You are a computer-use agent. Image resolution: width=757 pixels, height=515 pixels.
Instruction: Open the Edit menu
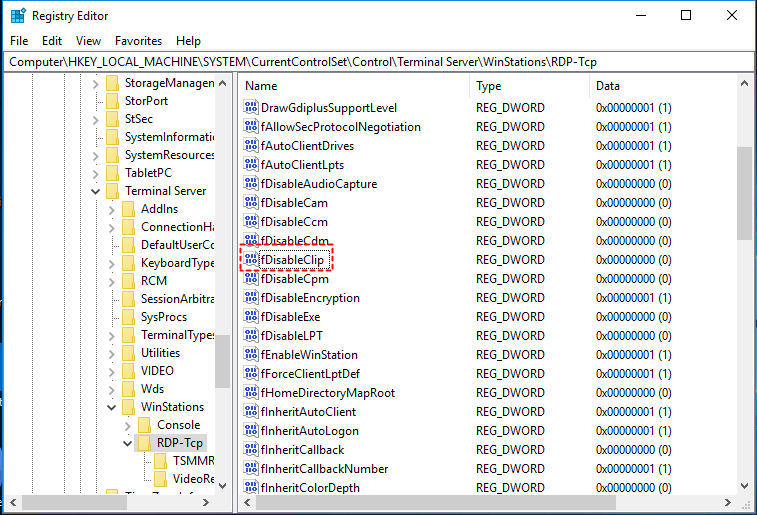click(52, 41)
